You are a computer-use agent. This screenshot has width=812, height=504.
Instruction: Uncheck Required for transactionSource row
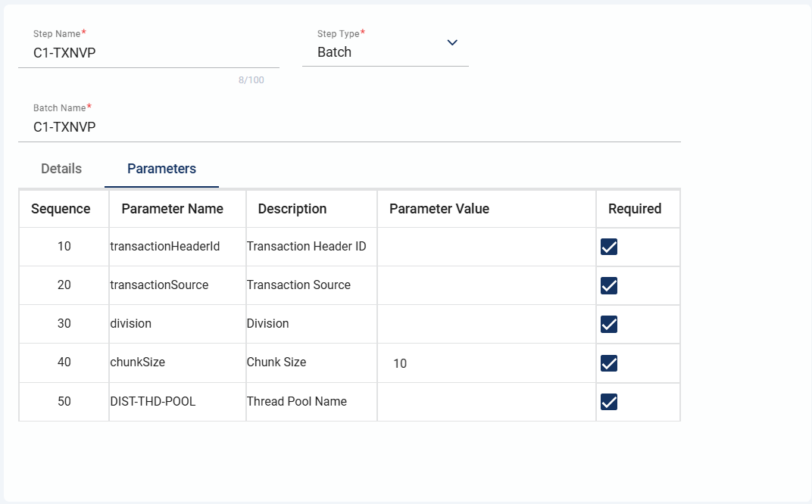(x=609, y=285)
